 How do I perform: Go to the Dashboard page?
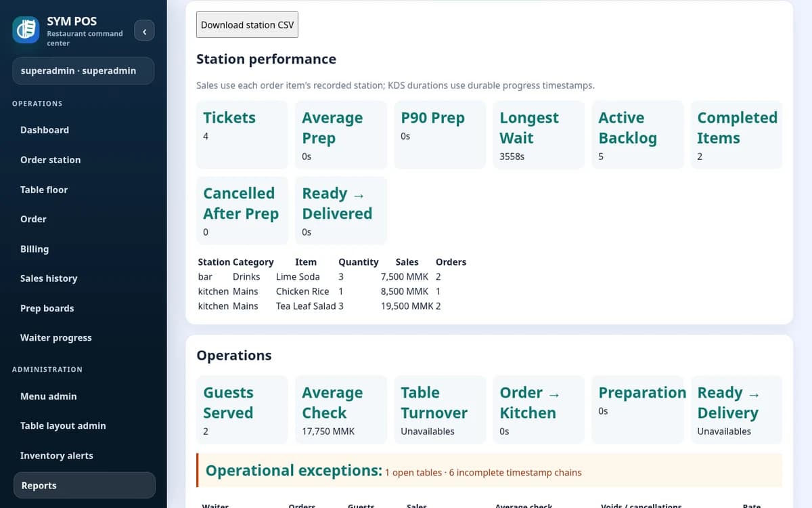[84, 130]
